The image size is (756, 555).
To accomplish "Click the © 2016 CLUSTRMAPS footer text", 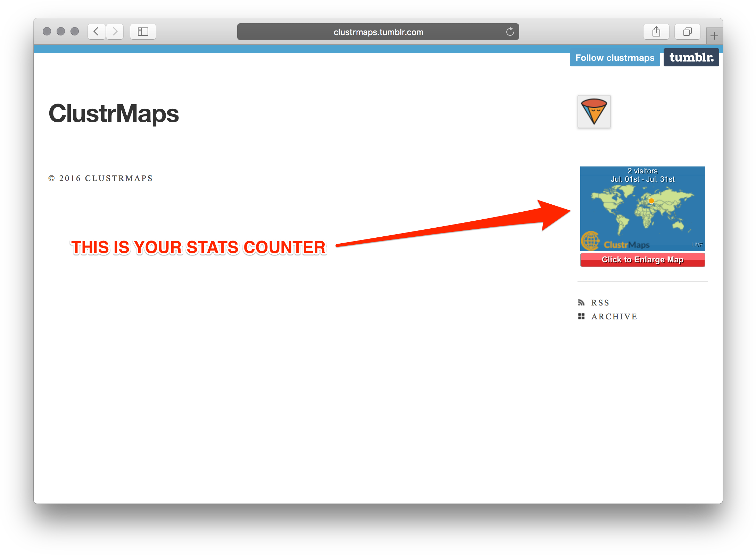I will pos(101,178).
